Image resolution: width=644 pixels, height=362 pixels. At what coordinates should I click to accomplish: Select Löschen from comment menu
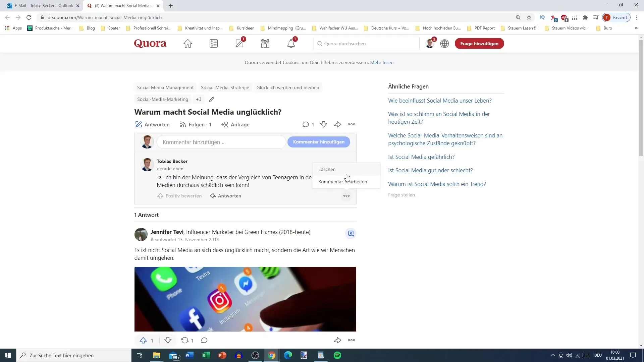pos(346,169)
